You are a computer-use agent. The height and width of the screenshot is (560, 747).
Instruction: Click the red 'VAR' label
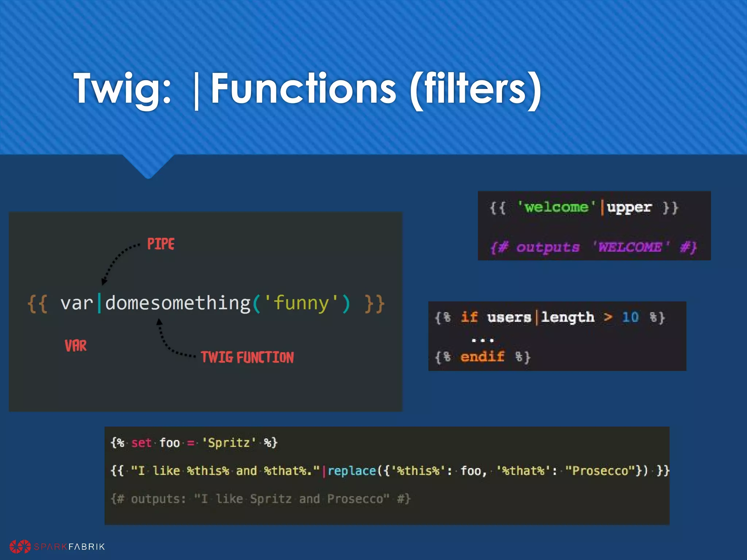coord(76,345)
